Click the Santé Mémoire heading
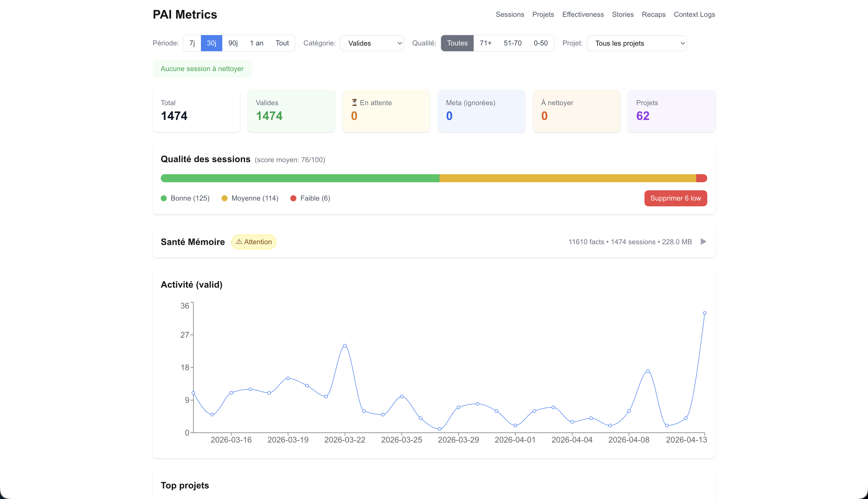Image resolution: width=868 pixels, height=499 pixels. pyautogui.click(x=193, y=242)
